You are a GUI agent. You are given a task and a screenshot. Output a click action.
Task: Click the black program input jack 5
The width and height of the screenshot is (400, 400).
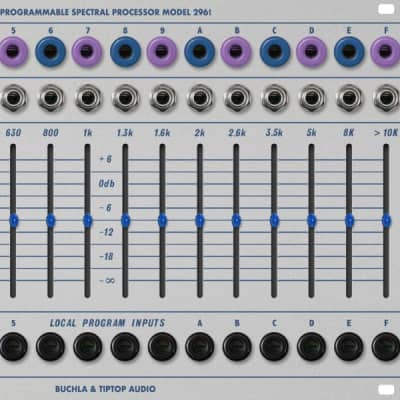pos(13,347)
